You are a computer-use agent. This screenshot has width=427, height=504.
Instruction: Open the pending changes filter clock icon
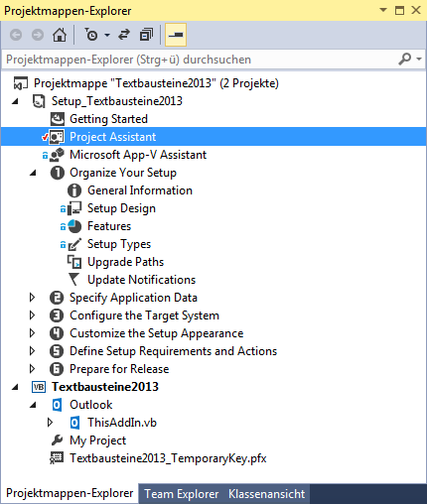(x=91, y=35)
